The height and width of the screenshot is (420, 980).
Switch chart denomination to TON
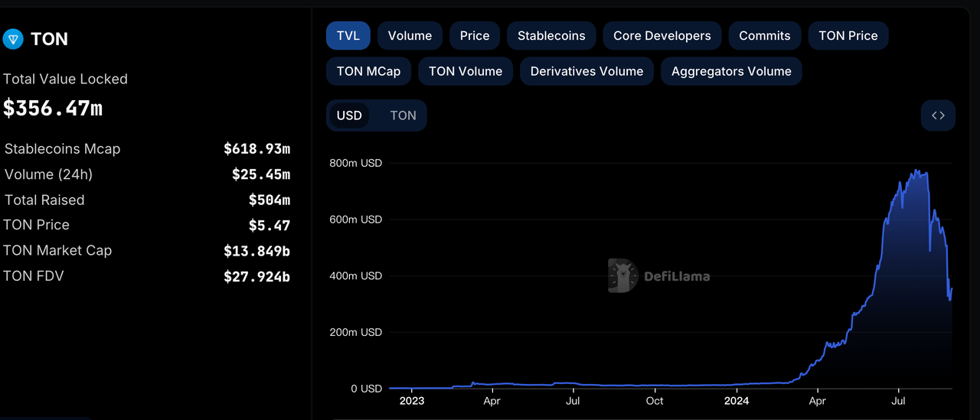tap(403, 116)
